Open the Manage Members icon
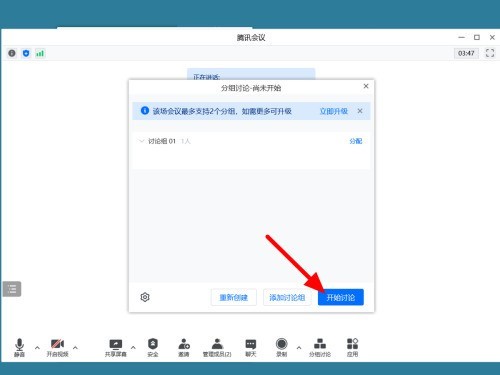This screenshot has height=375, width=500. (x=217, y=347)
